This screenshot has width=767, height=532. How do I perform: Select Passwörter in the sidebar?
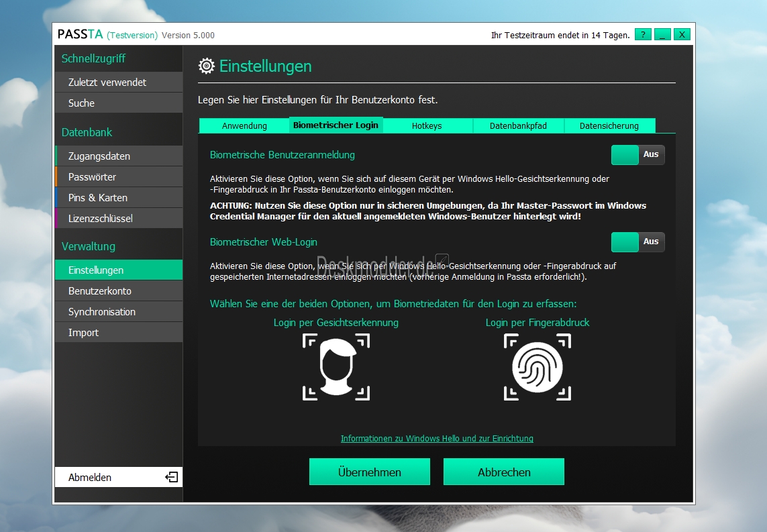coord(118,177)
